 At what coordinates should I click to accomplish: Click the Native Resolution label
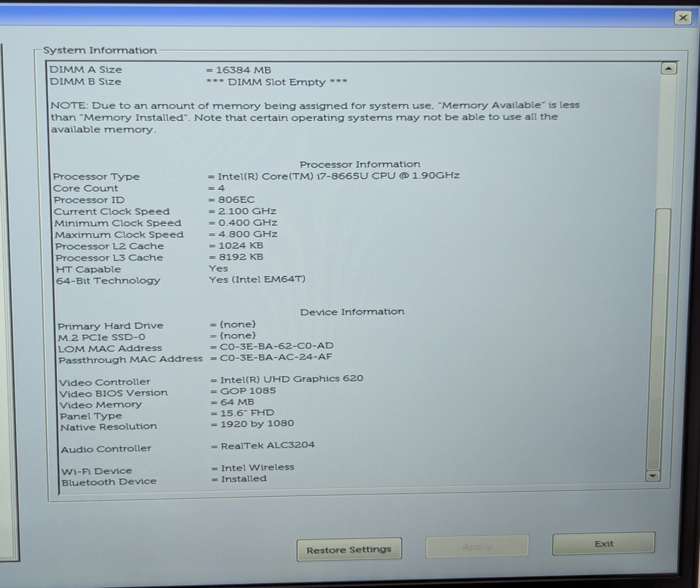click(x=108, y=427)
